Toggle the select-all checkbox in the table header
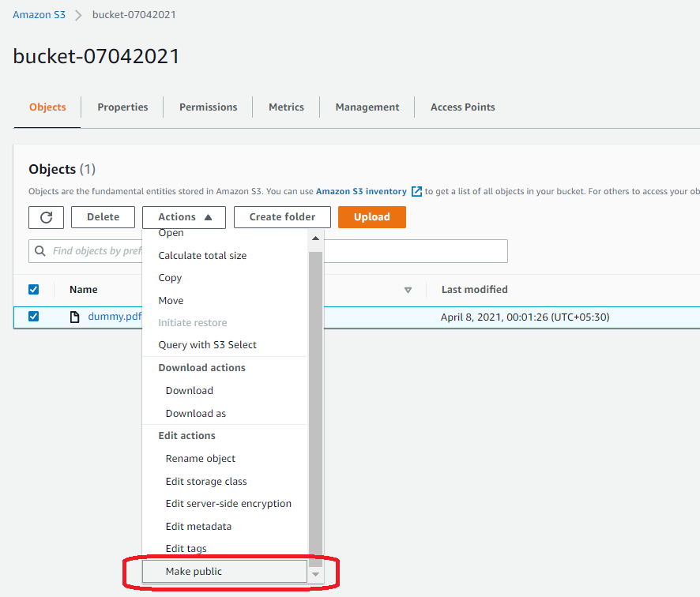 [33, 289]
